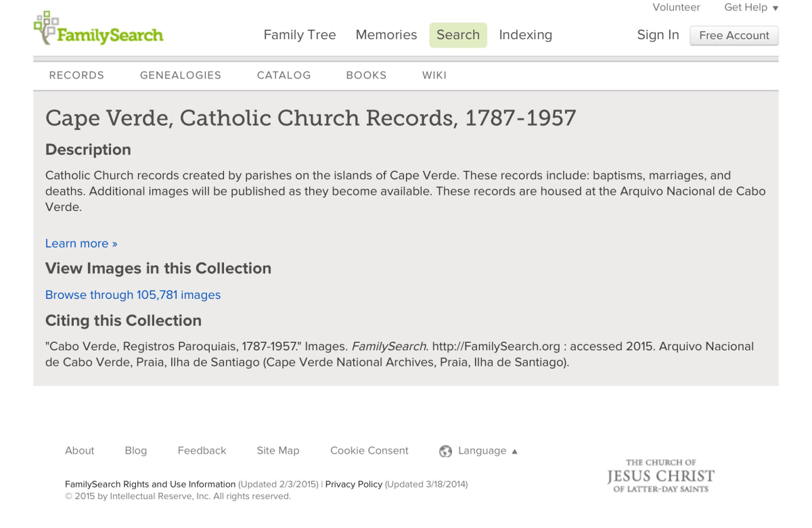
Task: Click the Language globe icon
Action: coord(445,451)
